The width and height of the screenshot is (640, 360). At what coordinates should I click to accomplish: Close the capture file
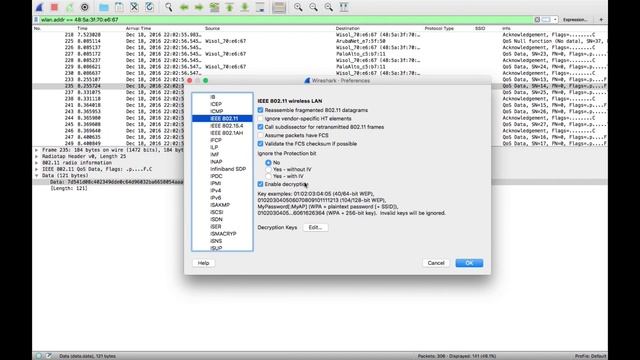pos(134,7)
